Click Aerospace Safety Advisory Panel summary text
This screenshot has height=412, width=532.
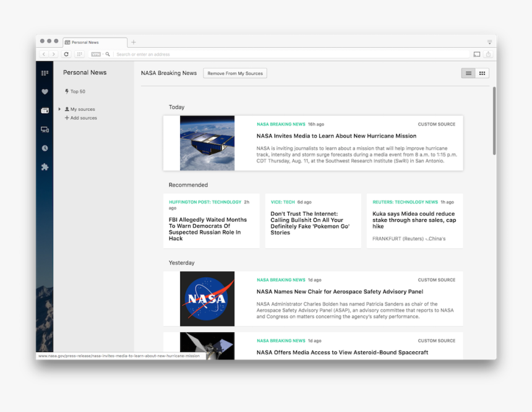tap(355, 310)
